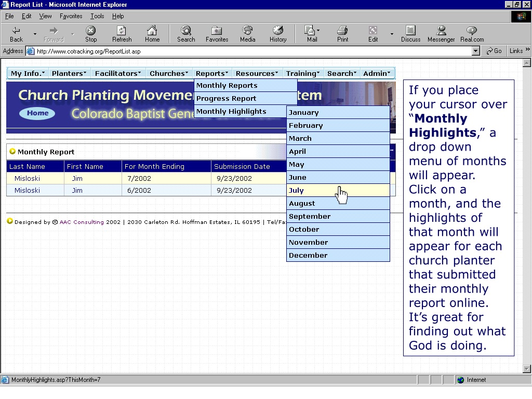Open the Favorites menu in menu bar
532x399 pixels.
pos(71,16)
